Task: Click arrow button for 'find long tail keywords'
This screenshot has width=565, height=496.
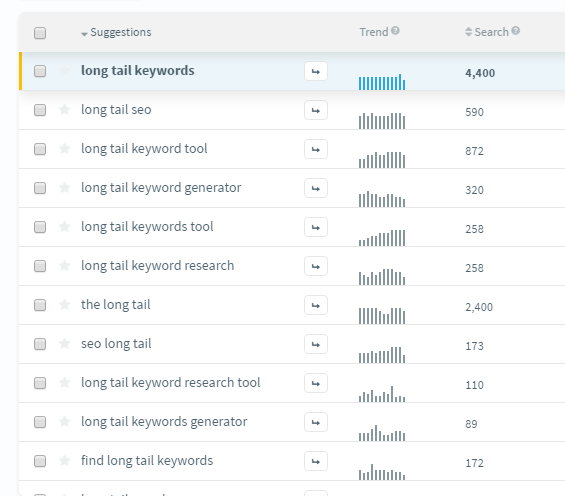Action: [x=316, y=461]
